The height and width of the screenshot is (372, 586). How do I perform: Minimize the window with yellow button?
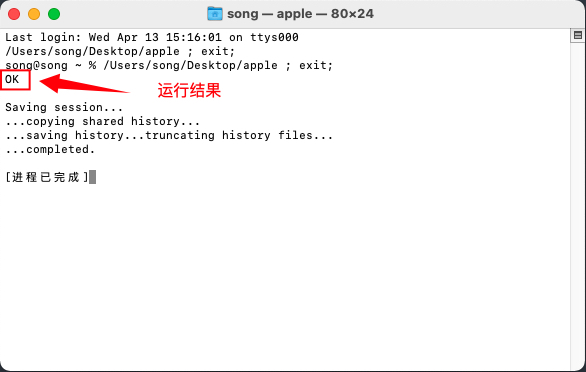[34, 14]
